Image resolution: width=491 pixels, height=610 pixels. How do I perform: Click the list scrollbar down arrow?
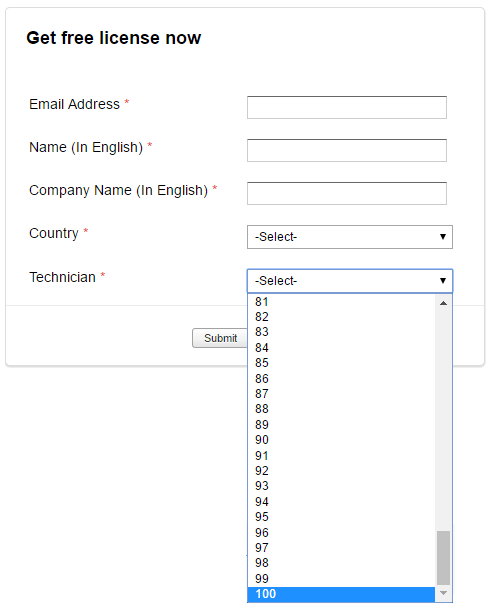(x=443, y=593)
